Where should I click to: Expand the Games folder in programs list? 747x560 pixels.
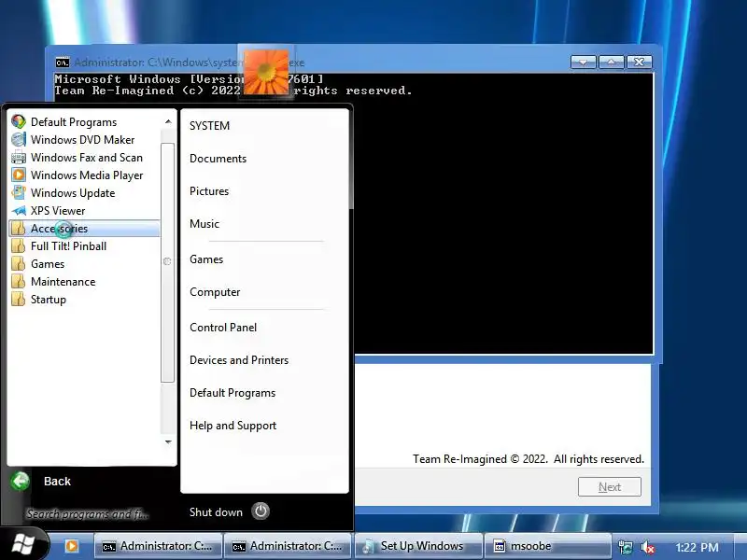tap(84, 264)
